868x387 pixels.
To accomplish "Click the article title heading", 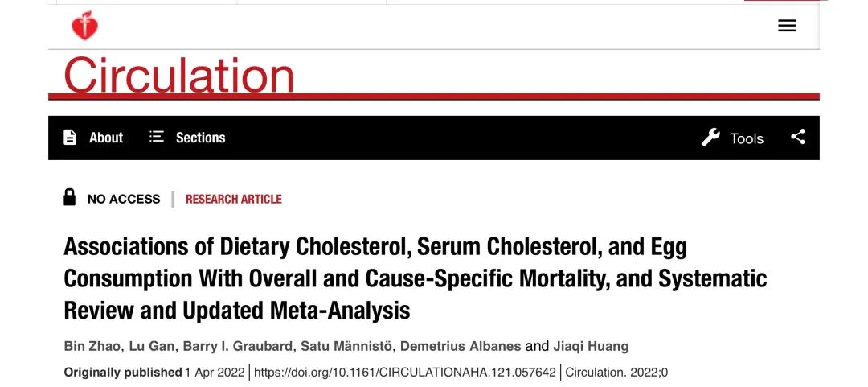I will point(416,279).
